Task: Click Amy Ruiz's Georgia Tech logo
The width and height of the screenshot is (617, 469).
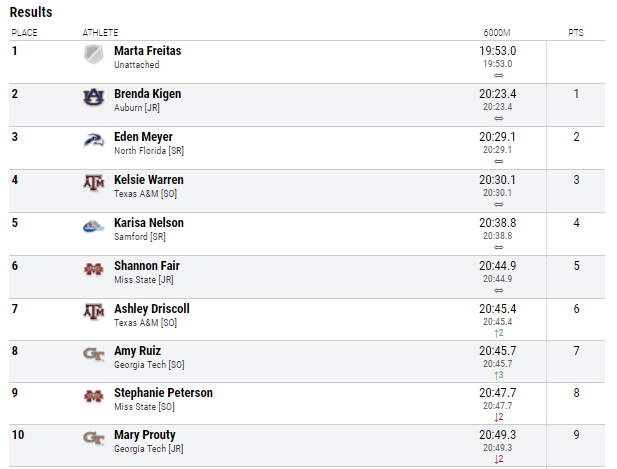Action: point(93,355)
